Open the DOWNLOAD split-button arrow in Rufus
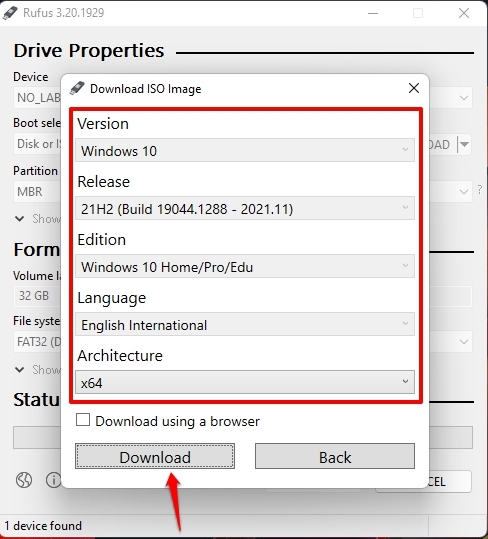Image resolution: width=488 pixels, height=539 pixels. tap(464, 144)
